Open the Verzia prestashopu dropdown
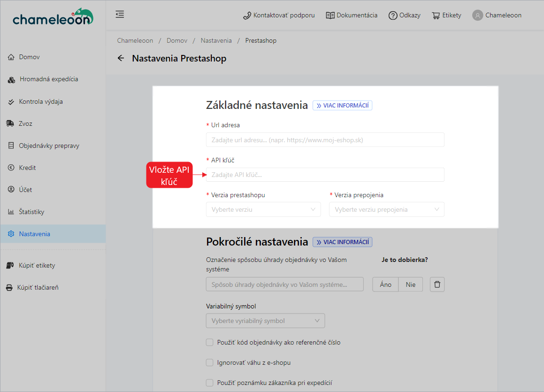Image resolution: width=544 pixels, height=392 pixels. 263,209
